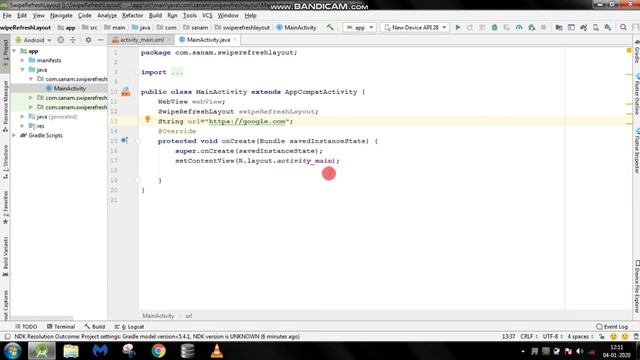Run the app with the green play icon

click(458, 27)
